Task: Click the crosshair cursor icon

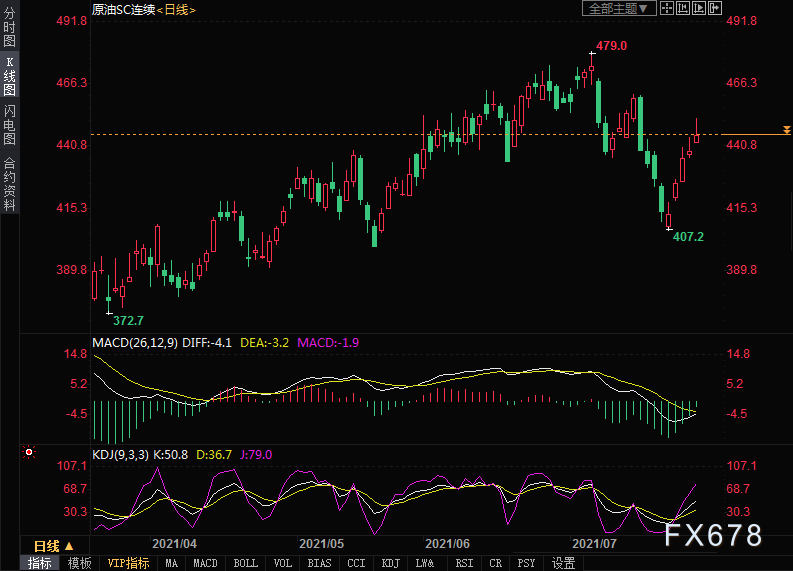Action: click(x=667, y=8)
